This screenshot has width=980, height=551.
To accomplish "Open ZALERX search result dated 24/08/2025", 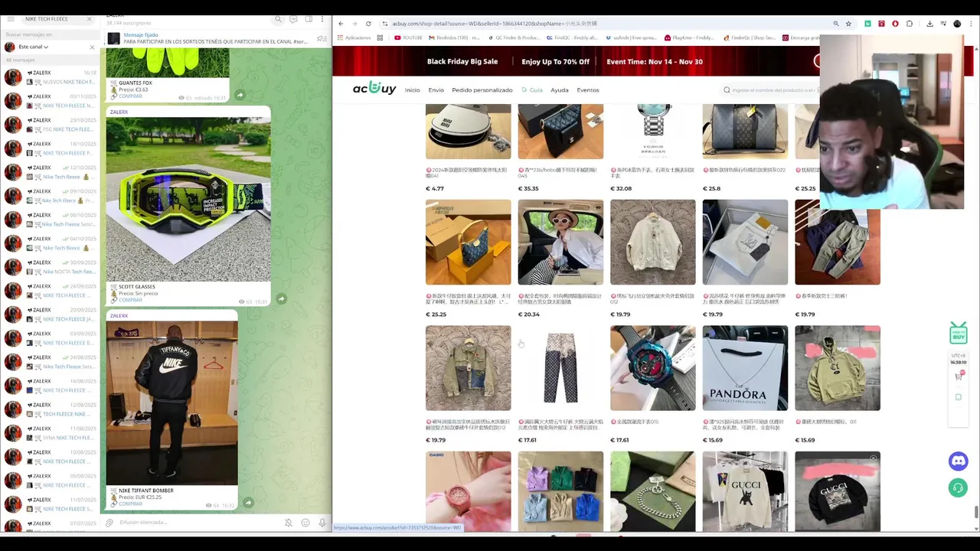I will pyautogui.click(x=51, y=361).
